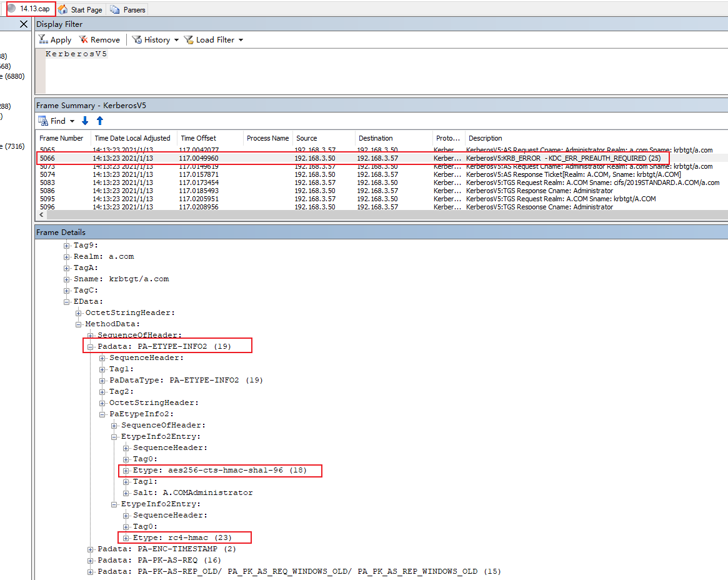
Task: Expand PaDataType: PA-ETYPE-INFO2 (19) node
Action: 102,381
